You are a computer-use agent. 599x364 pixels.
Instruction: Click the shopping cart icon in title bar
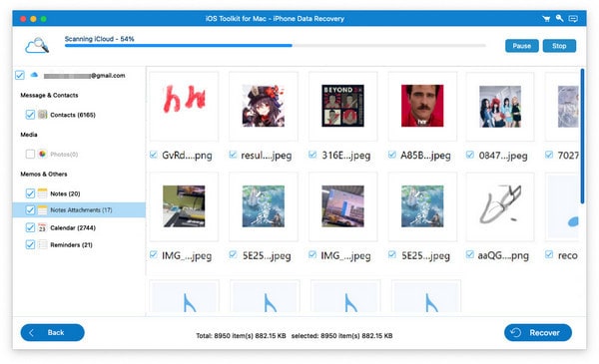[546, 19]
